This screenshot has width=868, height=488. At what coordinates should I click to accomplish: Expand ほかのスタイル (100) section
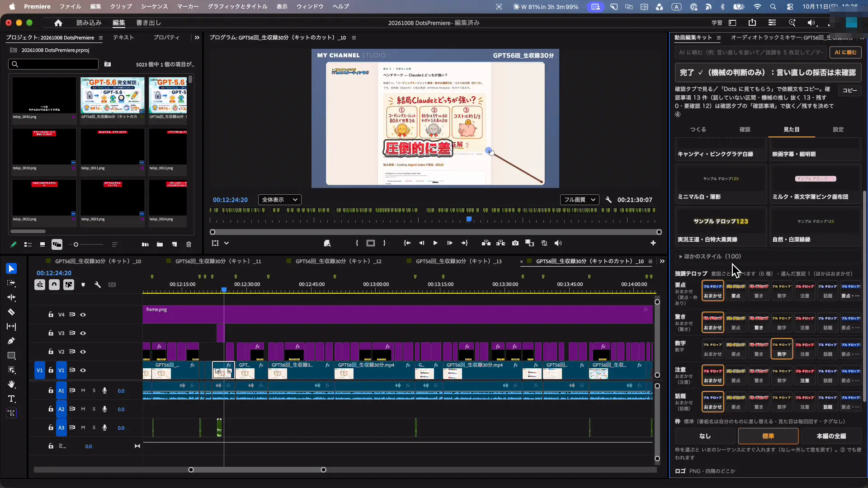[710, 256]
